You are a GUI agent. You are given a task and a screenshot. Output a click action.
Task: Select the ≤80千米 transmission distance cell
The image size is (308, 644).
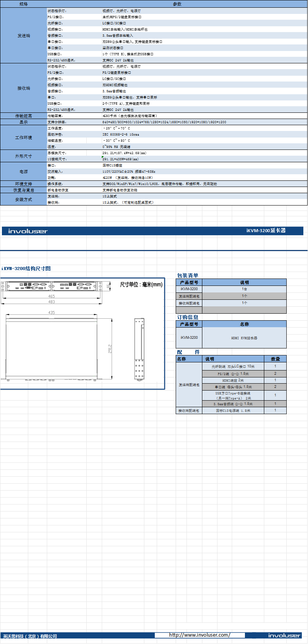(205, 116)
